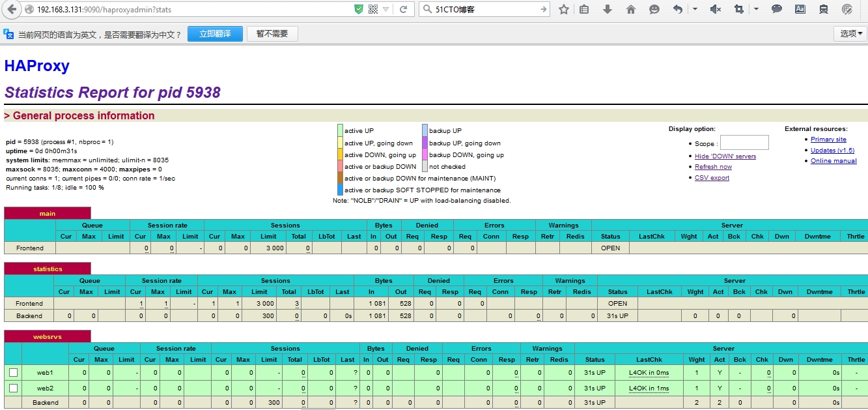Reload the page with the refresh icon
This screenshot has height=410, width=868.
click(402, 10)
